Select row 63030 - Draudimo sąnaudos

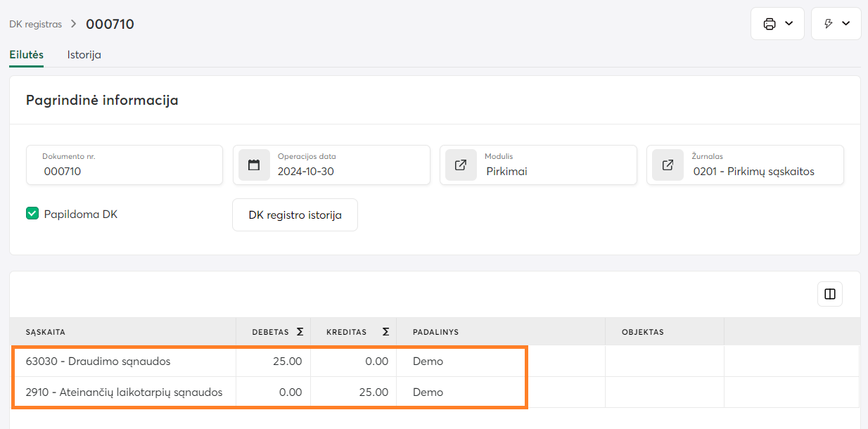pos(98,361)
